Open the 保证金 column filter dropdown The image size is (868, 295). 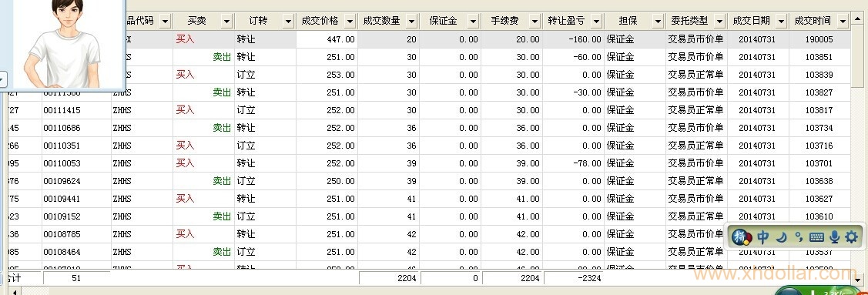[473, 21]
